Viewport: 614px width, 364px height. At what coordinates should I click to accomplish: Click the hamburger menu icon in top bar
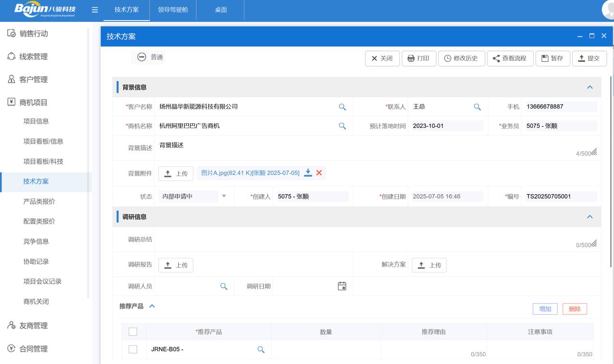click(x=95, y=10)
